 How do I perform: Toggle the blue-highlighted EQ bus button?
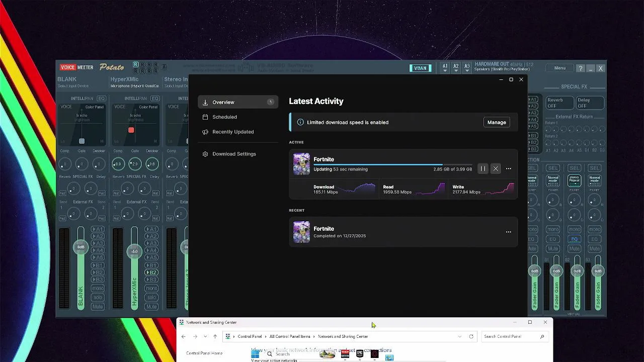(574, 239)
